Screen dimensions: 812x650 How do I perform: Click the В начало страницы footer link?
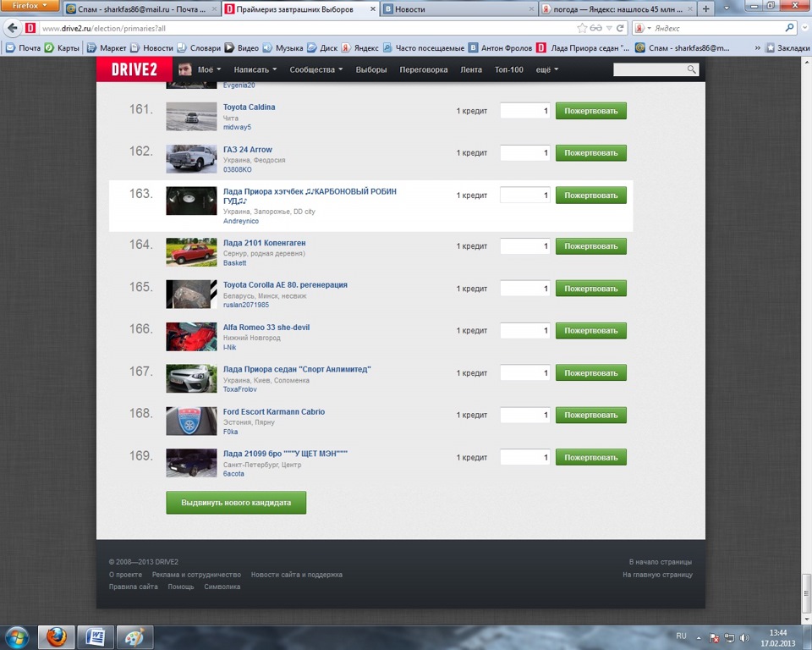click(x=661, y=562)
